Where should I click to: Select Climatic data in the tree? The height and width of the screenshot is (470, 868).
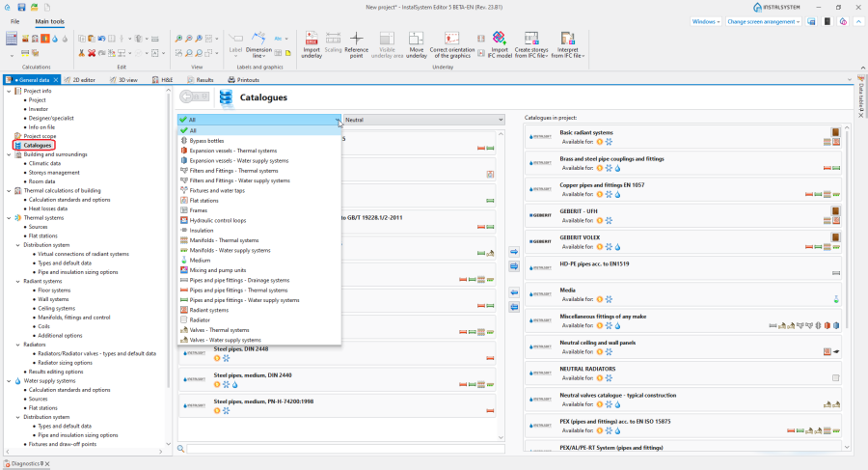pyautogui.click(x=46, y=163)
